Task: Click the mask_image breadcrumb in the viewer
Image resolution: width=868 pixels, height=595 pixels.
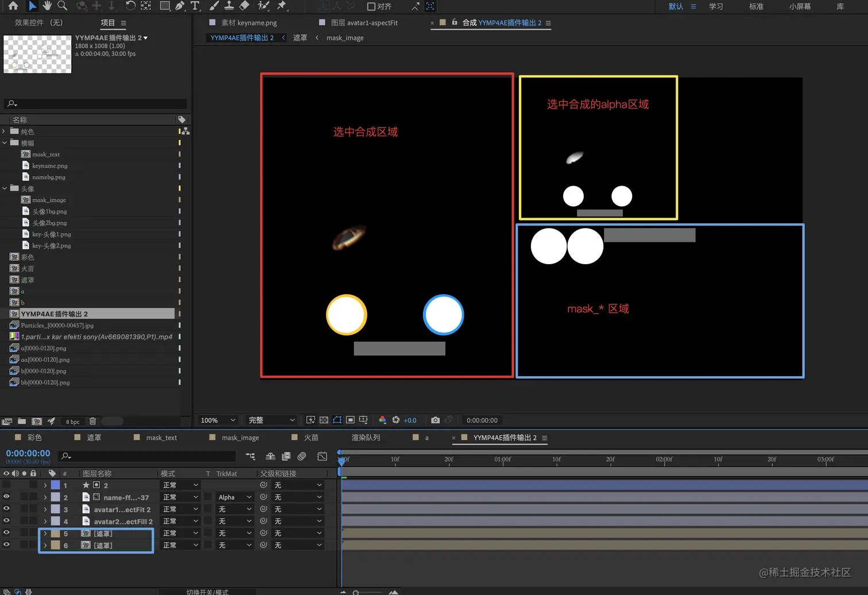Action: tap(345, 38)
